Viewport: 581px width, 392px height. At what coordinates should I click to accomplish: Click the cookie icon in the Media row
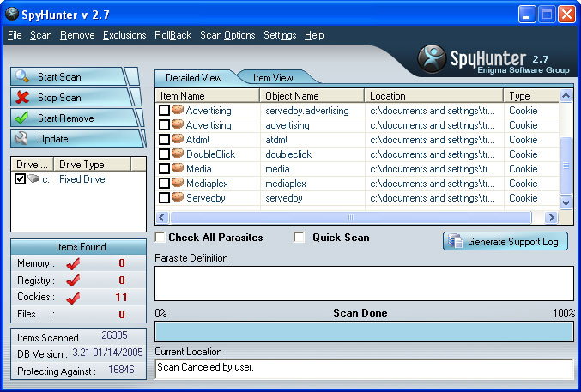(x=178, y=168)
